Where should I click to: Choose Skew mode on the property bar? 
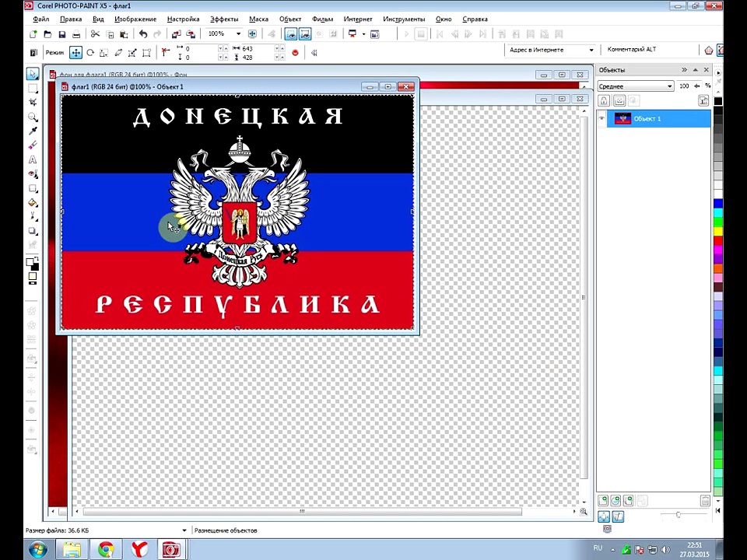pyautogui.click(x=118, y=52)
